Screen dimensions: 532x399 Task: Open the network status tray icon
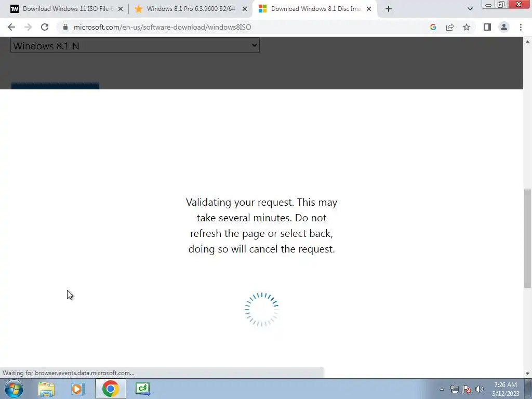pos(454,390)
